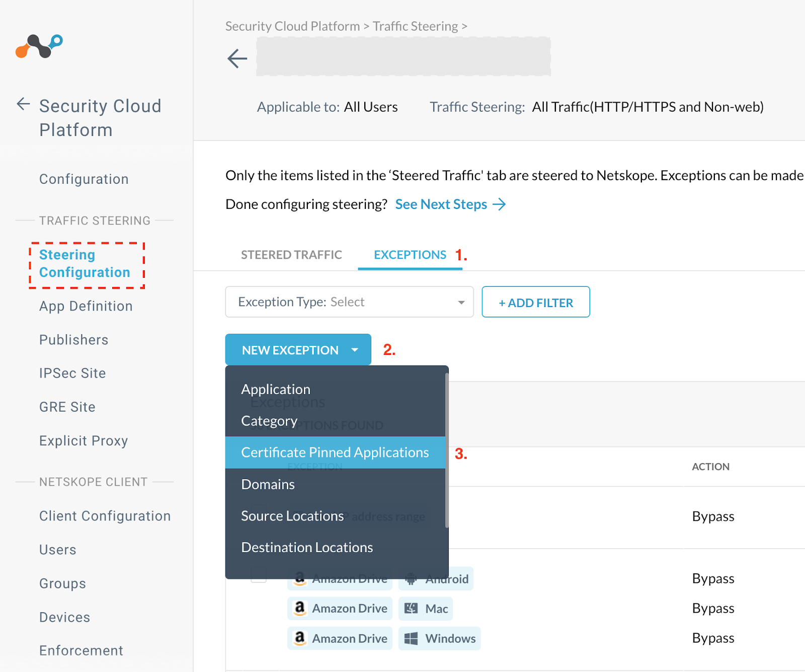Open the Exception Type select dropdown
This screenshot has width=805, height=672.
(349, 302)
